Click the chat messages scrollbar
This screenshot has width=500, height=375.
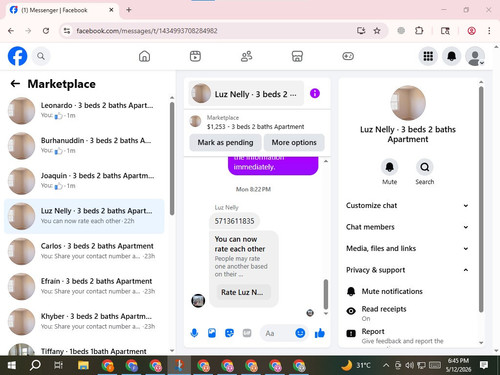326,294
